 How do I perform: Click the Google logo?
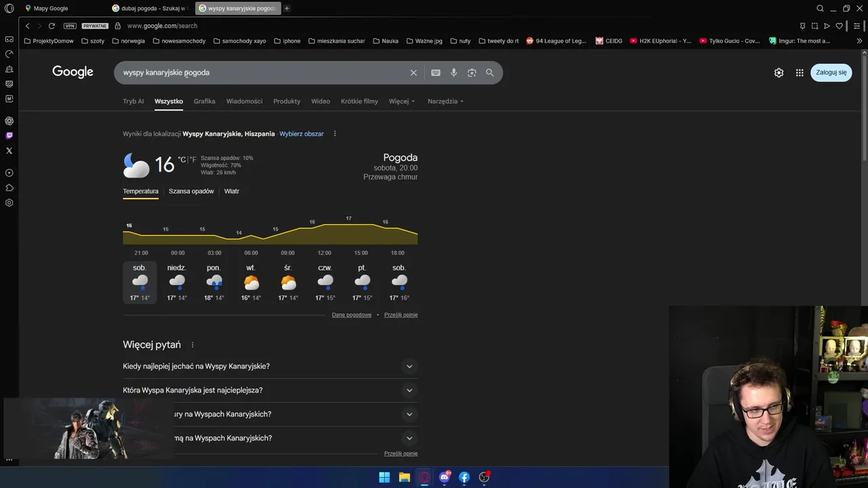coord(73,73)
